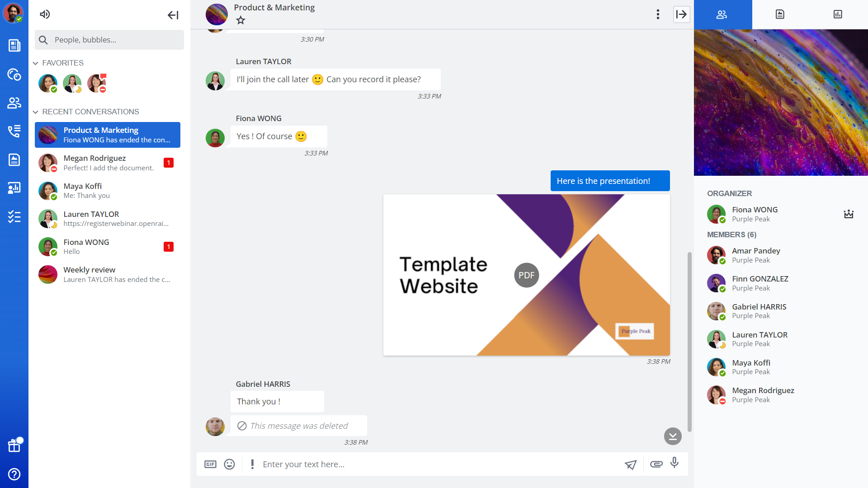This screenshot has height=488, width=868.
Task: Click the send message paper plane
Action: tap(631, 465)
